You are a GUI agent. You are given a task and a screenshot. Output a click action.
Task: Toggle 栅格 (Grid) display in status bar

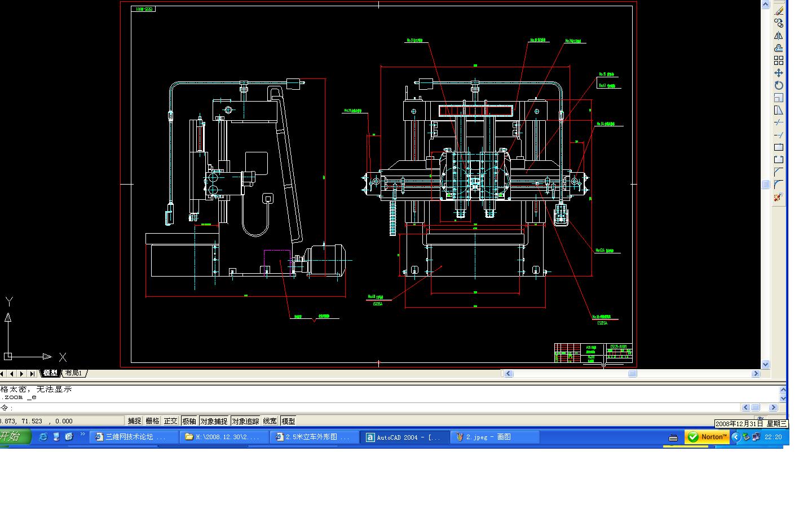click(152, 421)
